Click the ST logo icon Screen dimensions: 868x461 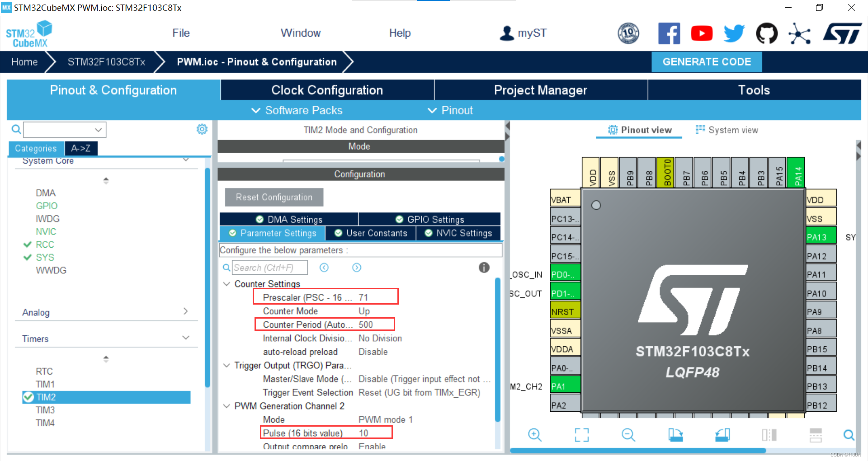[842, 33]
